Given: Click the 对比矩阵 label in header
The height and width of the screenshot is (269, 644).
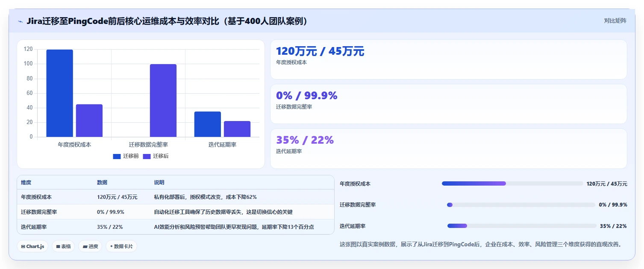Looking at the screenshot, I should (615, 21).
